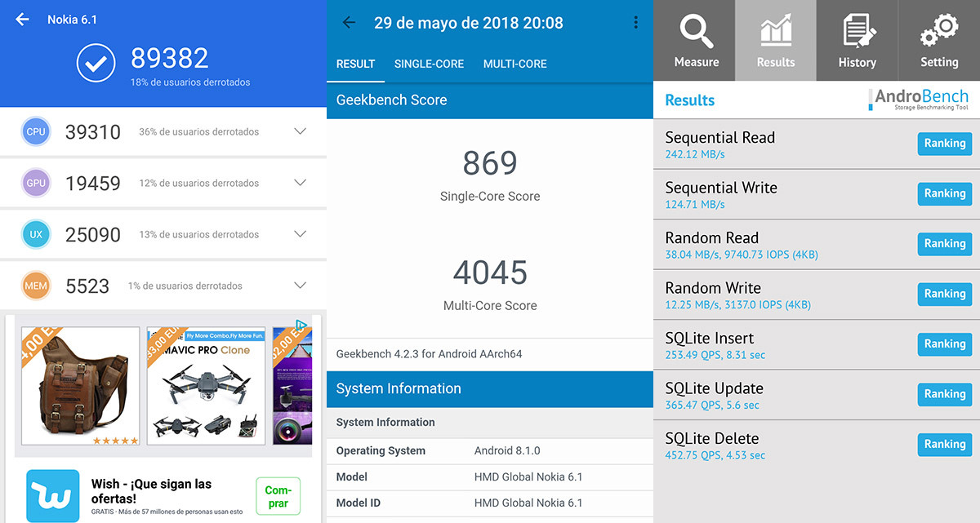Screen dimensions: 980x523
Task: Tap the 124.71 MB/s sequential write value
Action: point(695,204)
